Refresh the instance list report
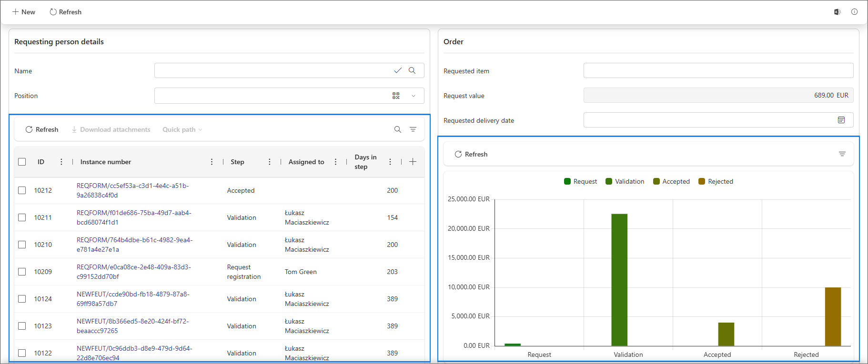 coord(42,129)
